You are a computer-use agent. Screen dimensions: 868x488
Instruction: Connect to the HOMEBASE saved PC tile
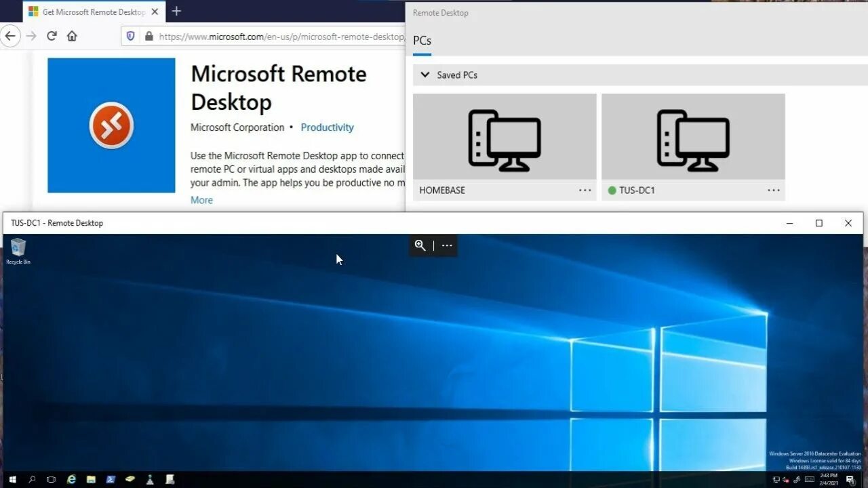505,147
